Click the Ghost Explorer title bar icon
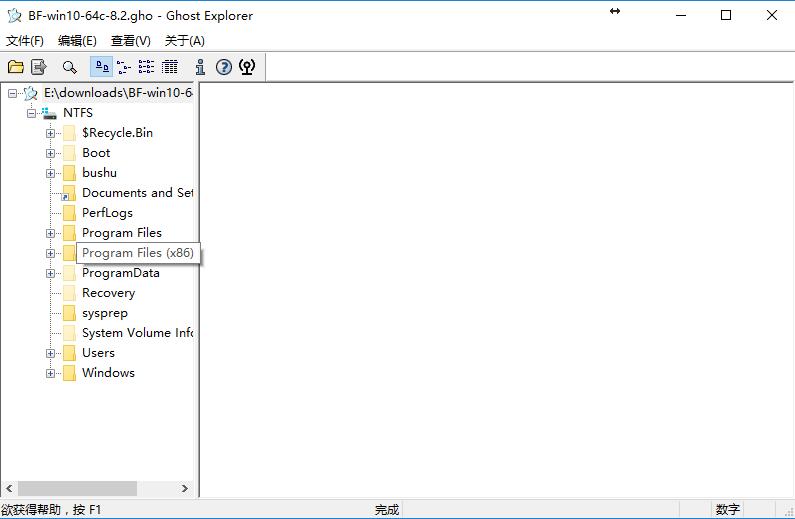795x519 pixels. [15, 15]
